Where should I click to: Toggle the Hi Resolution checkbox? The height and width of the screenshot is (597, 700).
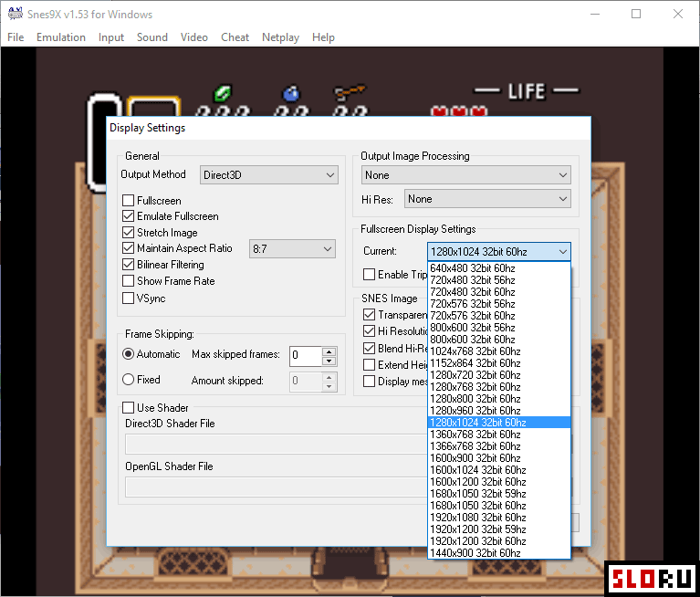(x=370, y=331)
